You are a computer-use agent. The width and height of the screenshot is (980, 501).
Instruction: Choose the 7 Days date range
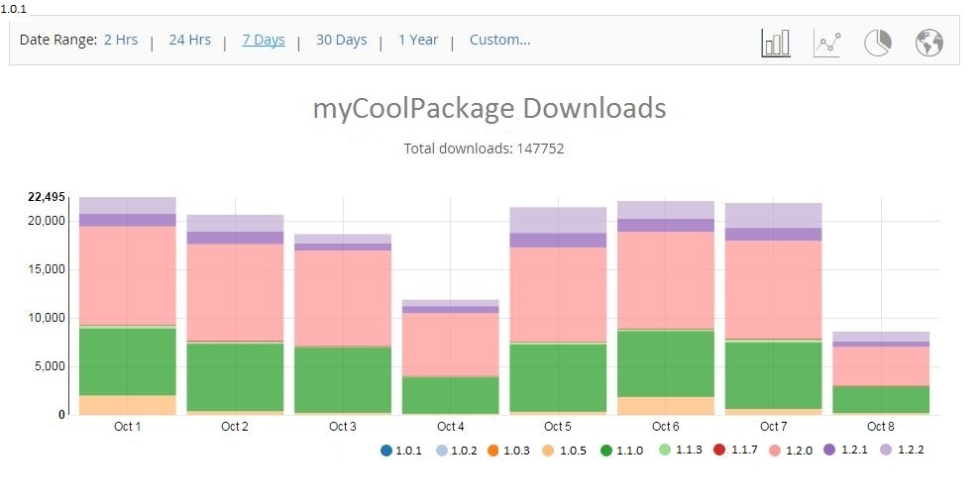[x=264, y=41]
